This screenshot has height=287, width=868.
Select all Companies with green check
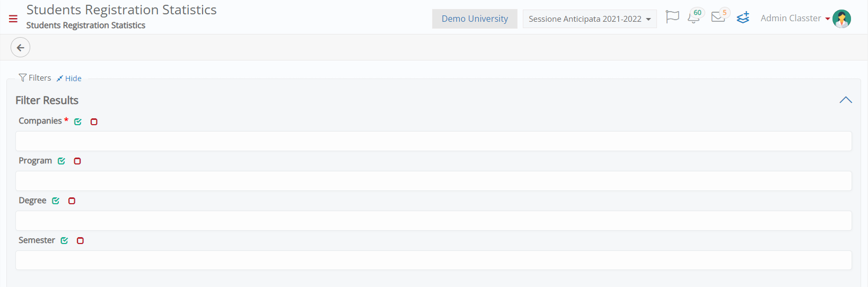tap(78, 121)
